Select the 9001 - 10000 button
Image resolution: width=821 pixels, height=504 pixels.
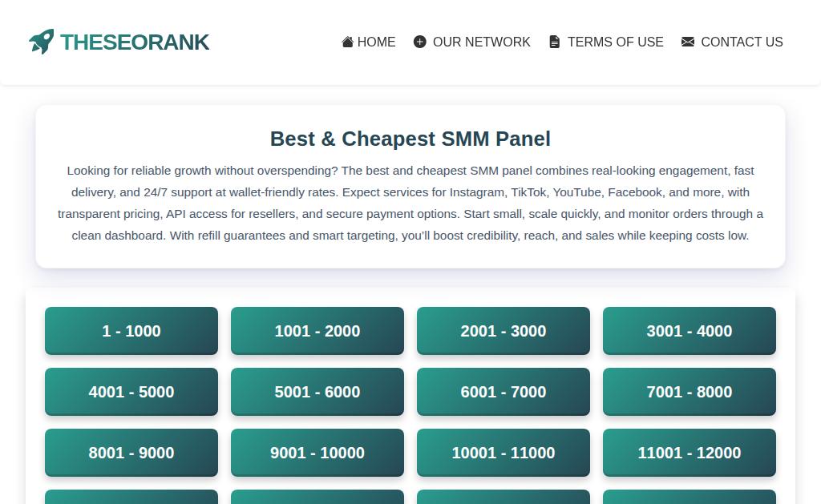(x=317, y=453)
